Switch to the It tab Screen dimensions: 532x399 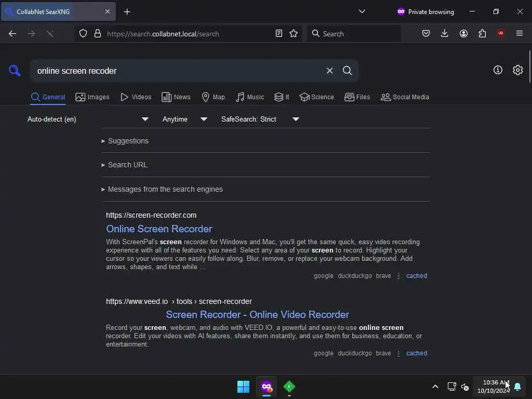coord(282,97)
